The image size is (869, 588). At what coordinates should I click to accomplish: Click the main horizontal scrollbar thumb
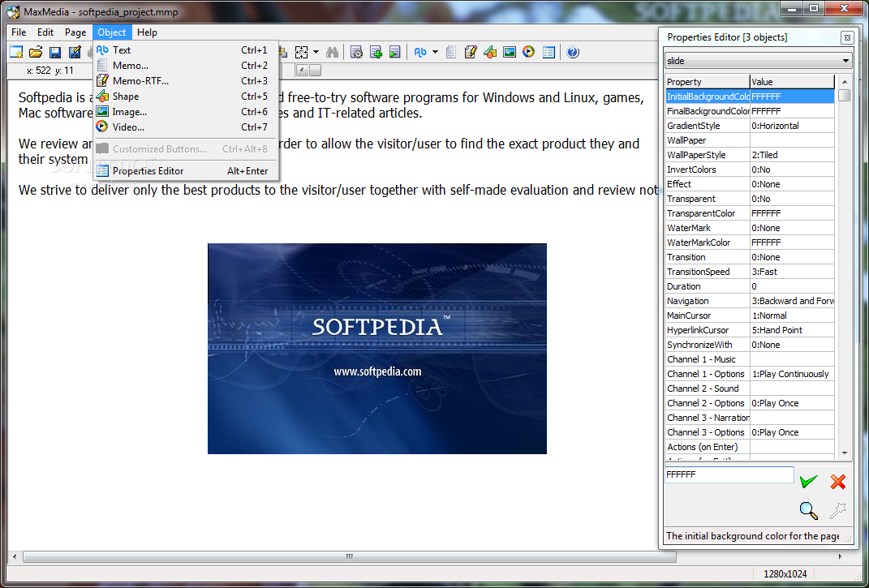coord(349,556)
